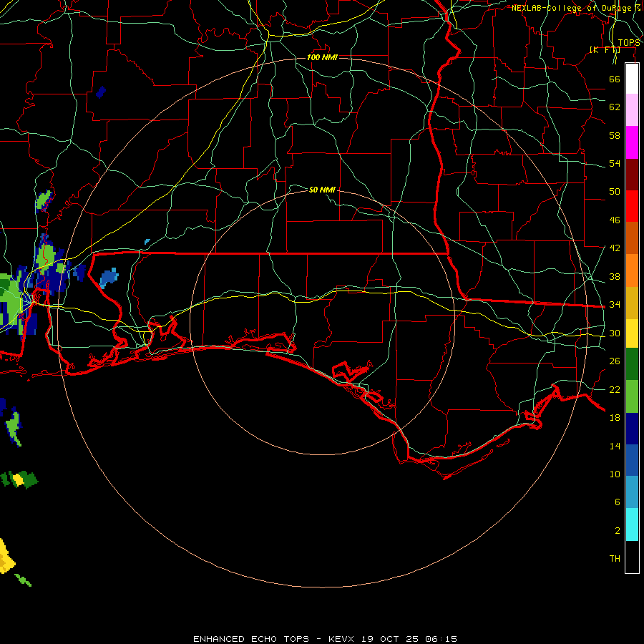This screenshot has width=644, height=644.
Task: Click the dark red 50 kft legend swatch
Action: coord(632,174)
